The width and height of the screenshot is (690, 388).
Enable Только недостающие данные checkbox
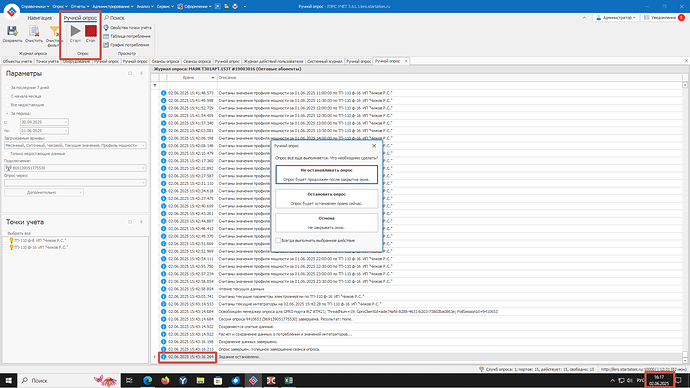click(7, 154)
